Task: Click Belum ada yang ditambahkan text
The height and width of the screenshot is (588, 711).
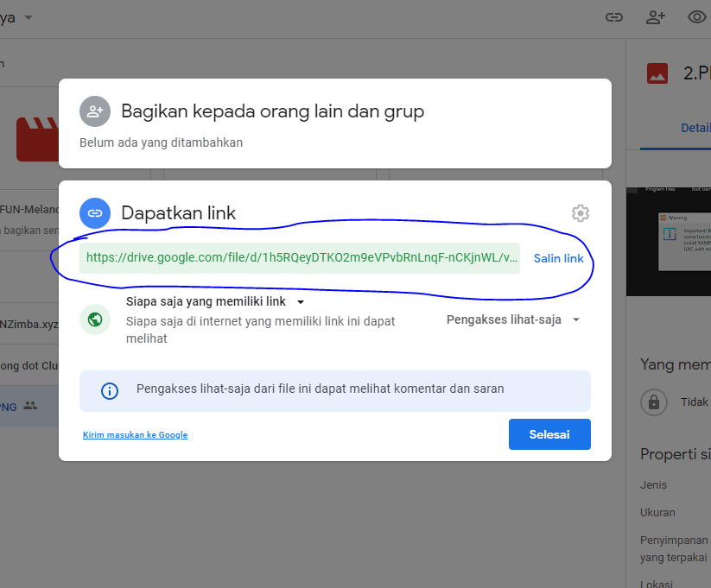Action: point(161,142)
